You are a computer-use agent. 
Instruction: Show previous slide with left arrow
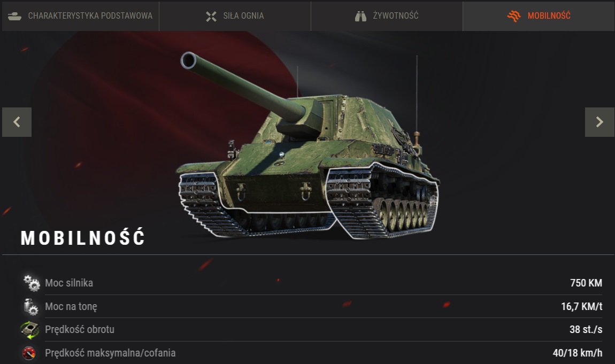pyautogui.click(x=17, y=122)
